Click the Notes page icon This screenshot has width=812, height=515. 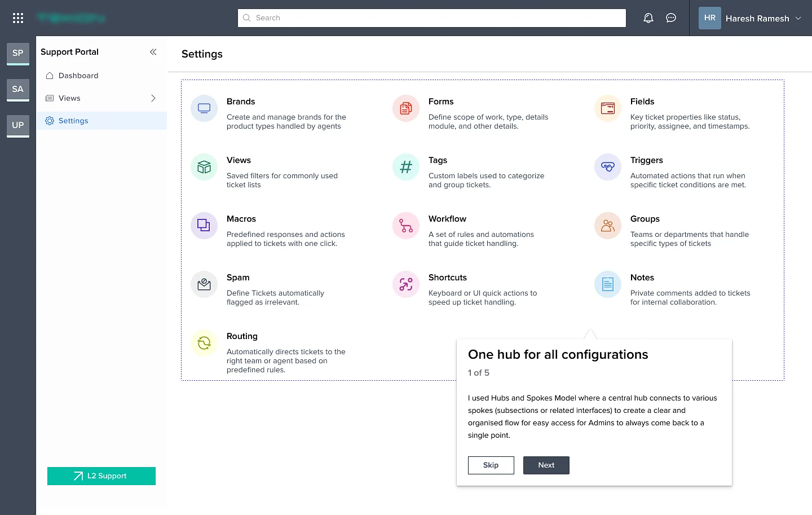point(608,284)
